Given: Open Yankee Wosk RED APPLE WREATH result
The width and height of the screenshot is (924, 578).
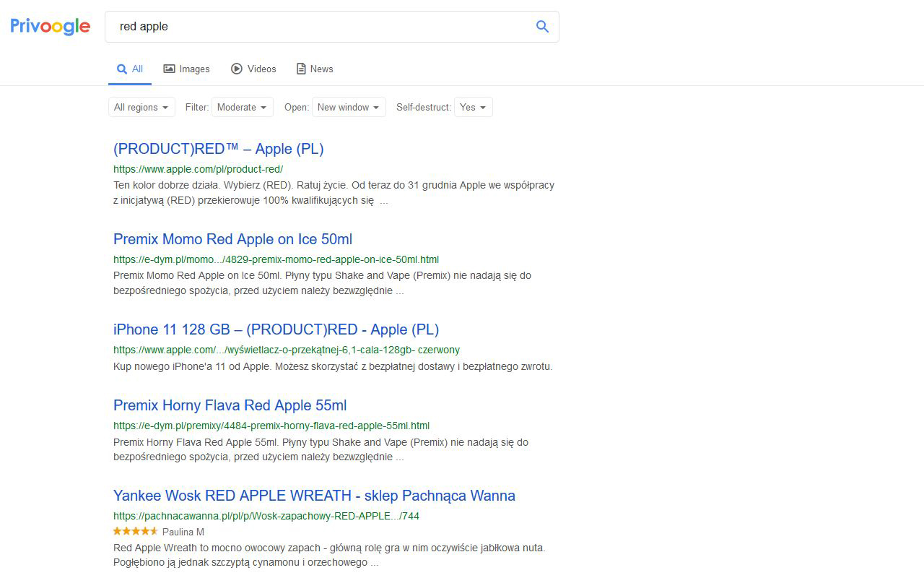Looking at the screenshot, I should coord(314,496).
